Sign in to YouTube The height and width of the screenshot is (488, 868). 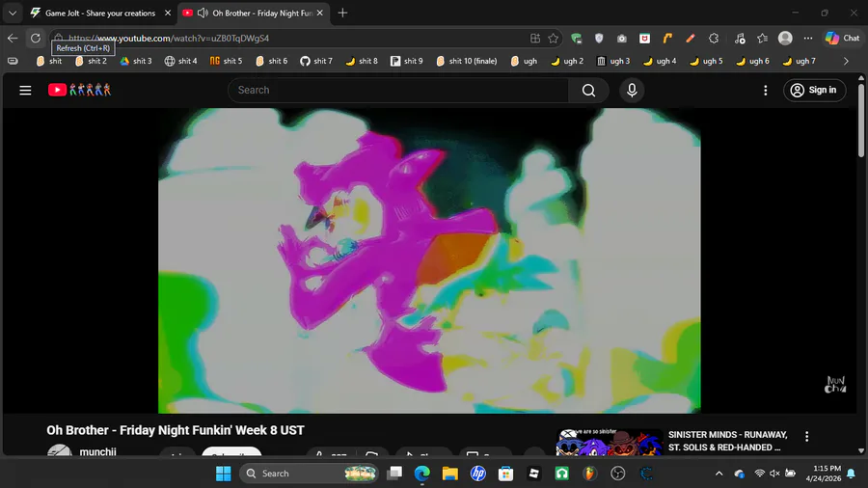point(814,91)
